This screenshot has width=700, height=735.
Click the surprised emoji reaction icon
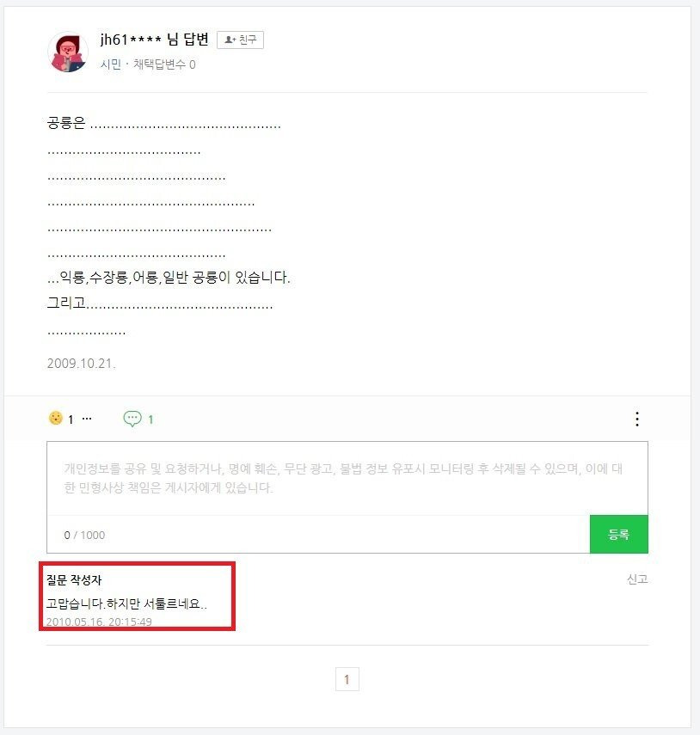(56, 419)
